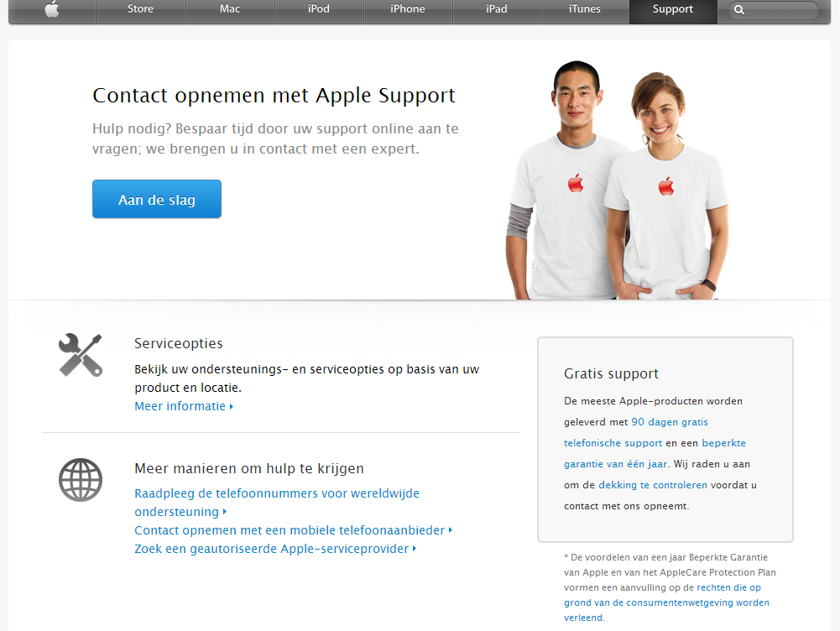Open the Store menu
The width and height of the screenshot is (840, 631).
(140, 9)
